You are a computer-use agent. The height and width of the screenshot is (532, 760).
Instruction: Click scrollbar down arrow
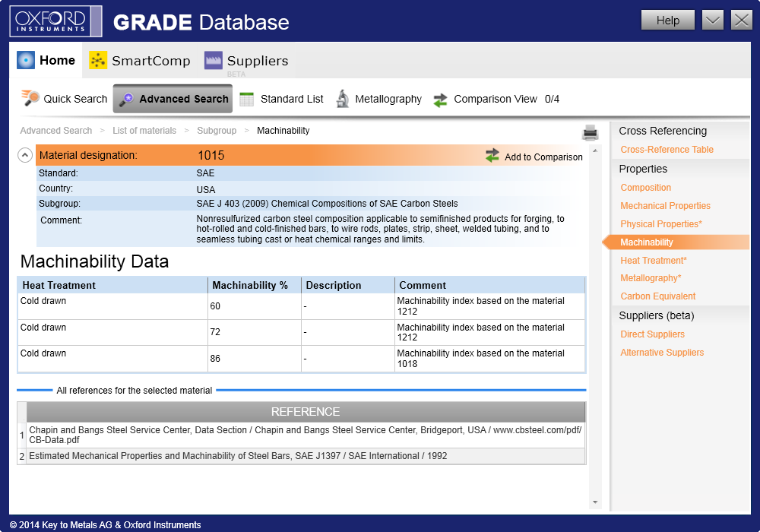(595, 502)
